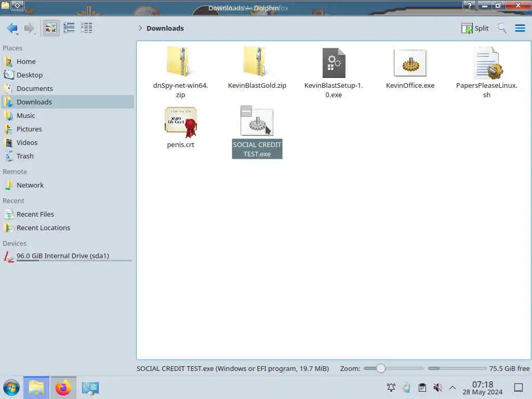Click the free disk space capacity bar
532x399 pixels.
point(457,368)
